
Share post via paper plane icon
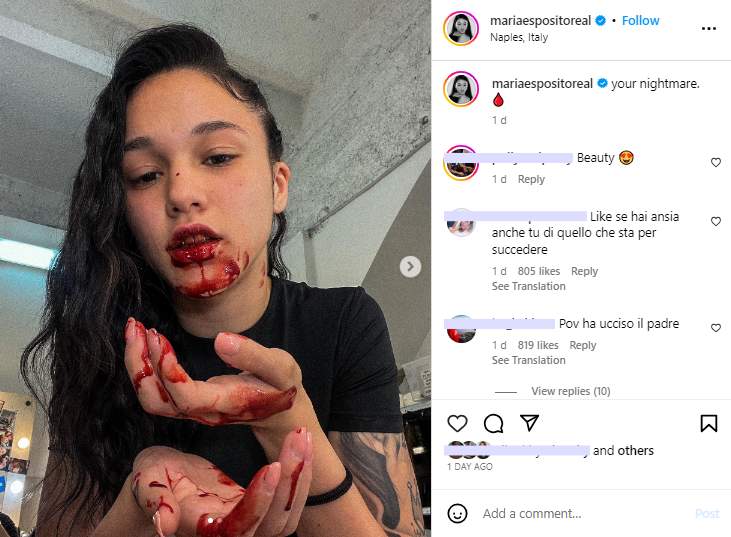pyautogui.click(x=529, y=423)
